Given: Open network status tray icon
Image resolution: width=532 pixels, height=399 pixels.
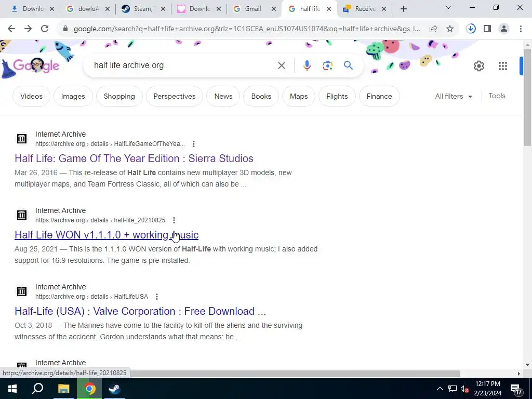Looking at the screenshot, I should [x=453, y=389].
